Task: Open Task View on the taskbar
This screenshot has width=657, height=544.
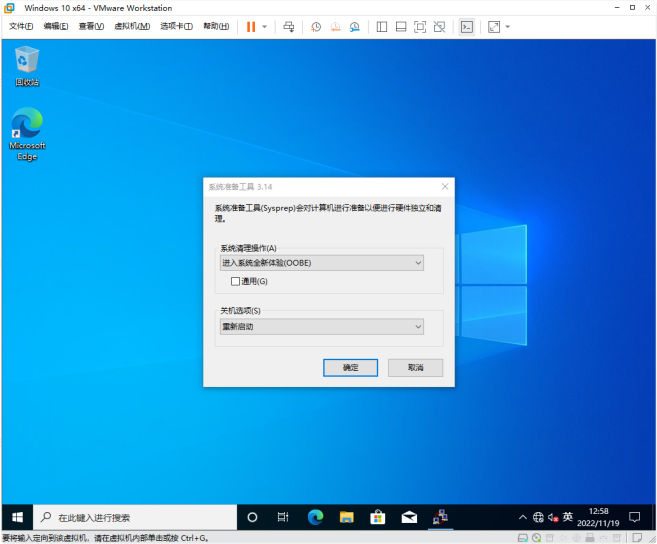Action: (283, 517)
